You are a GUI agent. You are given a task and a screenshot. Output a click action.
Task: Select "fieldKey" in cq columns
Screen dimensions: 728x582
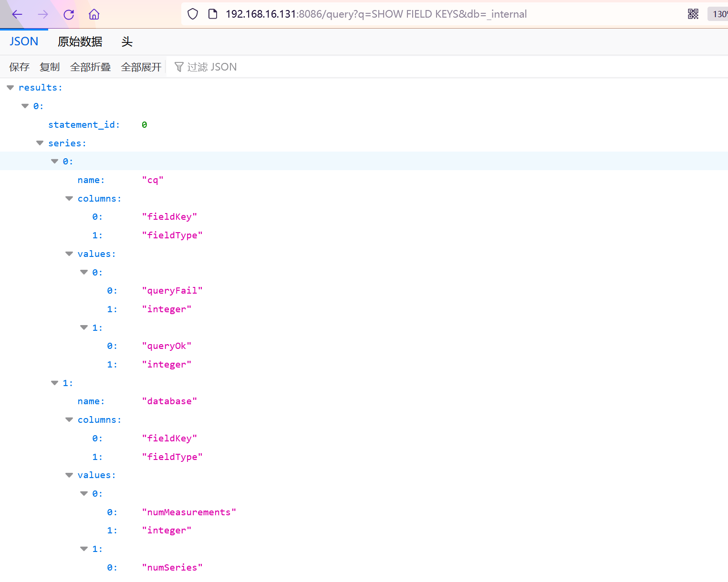[x=169, y=217]
